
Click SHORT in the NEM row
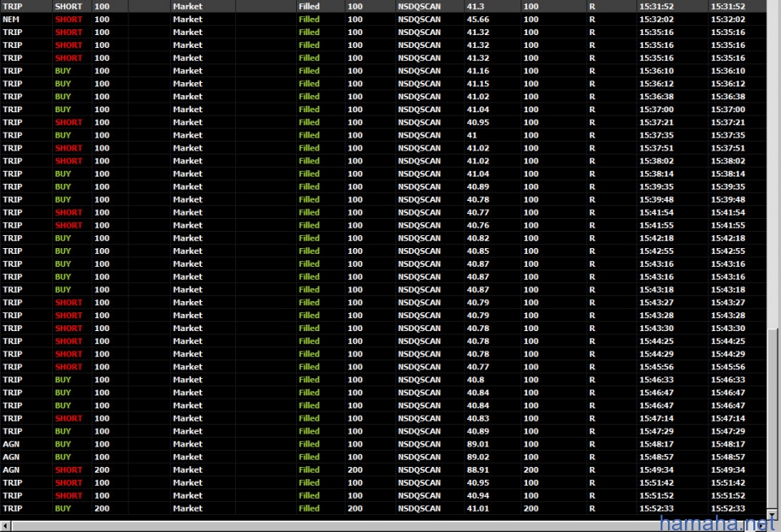tap(68, 20)
